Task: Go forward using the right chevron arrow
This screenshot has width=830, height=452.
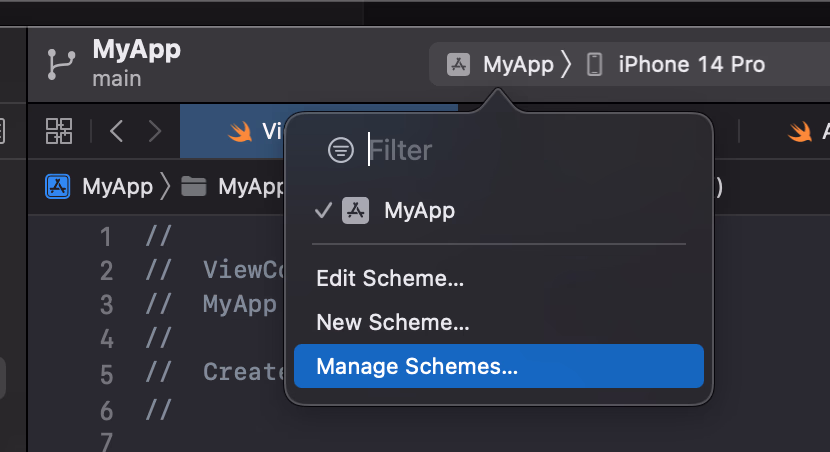Action: pyautogui.click(x=154, y=131)
